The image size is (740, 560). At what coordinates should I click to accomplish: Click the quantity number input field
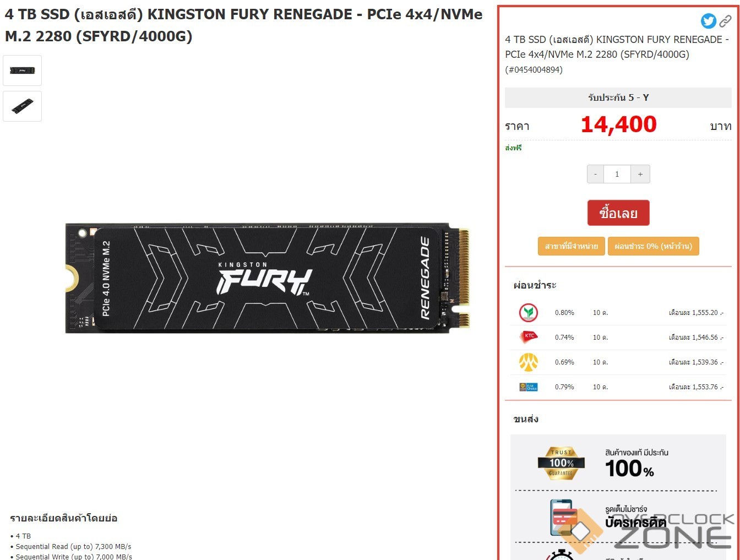[617, 174]
